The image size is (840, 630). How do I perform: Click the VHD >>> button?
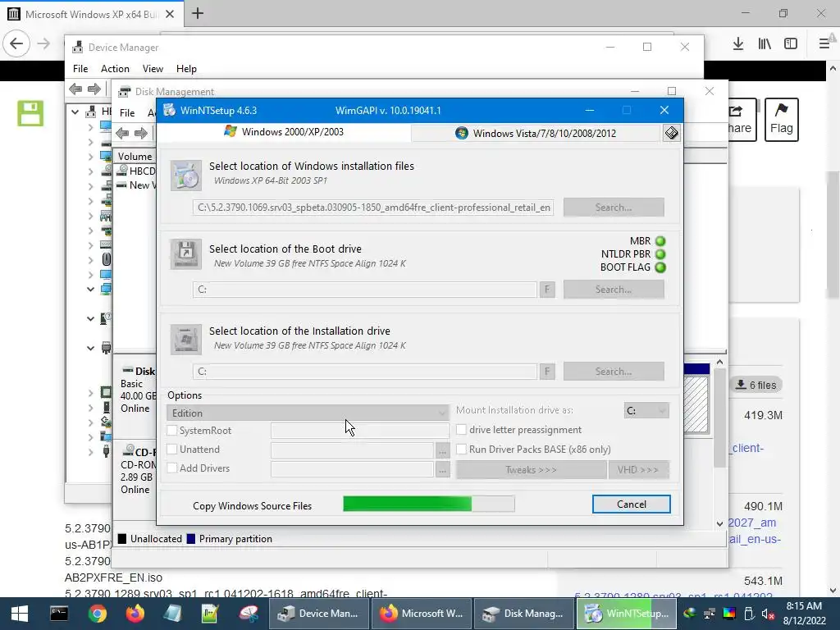point(637,470)
